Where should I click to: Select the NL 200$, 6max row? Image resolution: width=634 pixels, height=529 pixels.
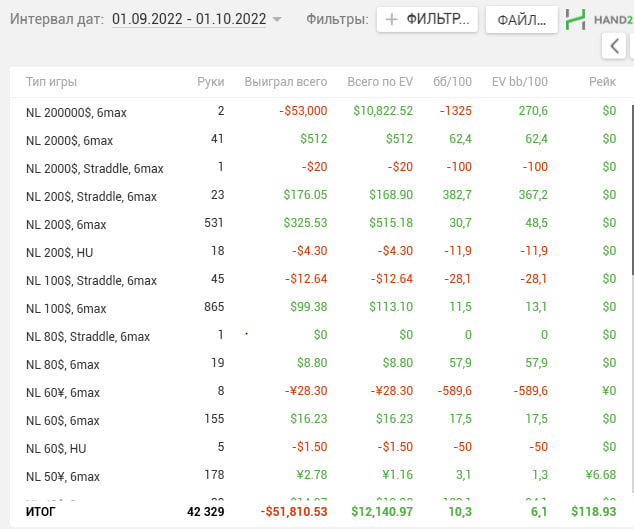pyautogui.click(x=321, y=223)
